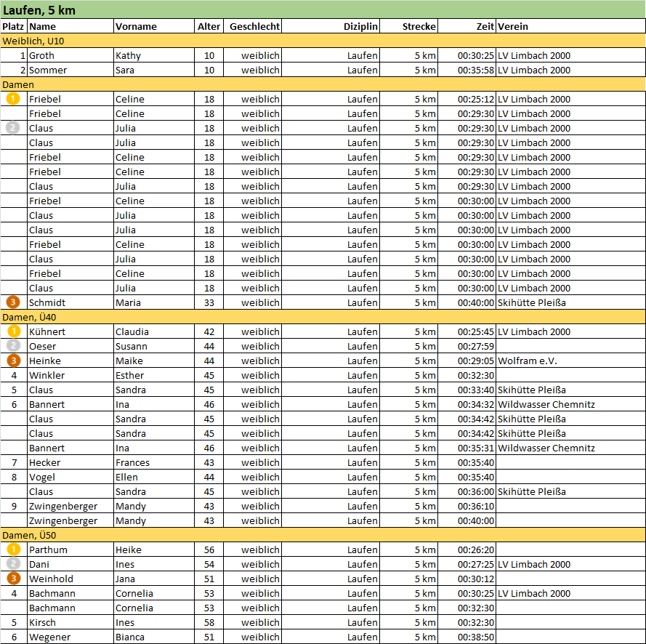
Task: Select the "Hecker" name cell
Action: 45,462
